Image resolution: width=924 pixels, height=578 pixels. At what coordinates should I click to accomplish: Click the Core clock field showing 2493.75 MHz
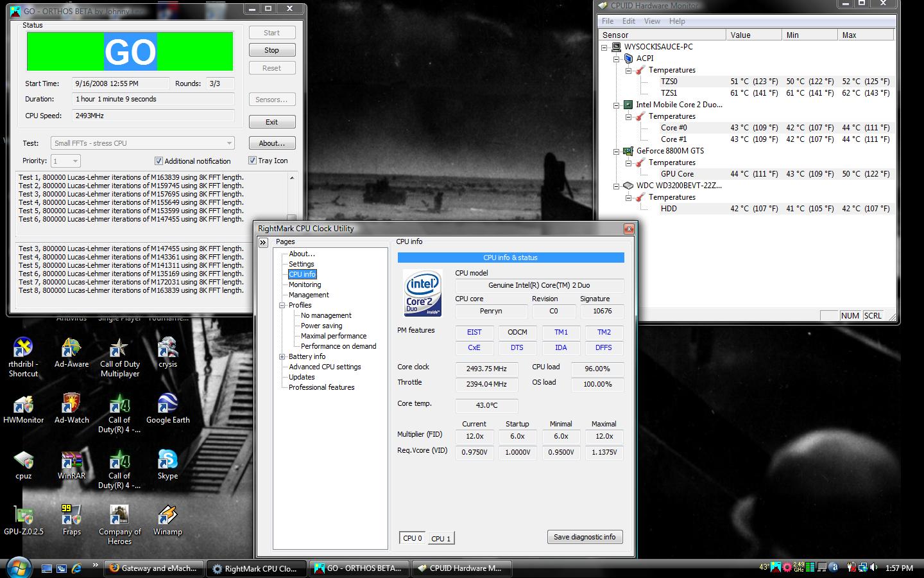pos(486,369)
